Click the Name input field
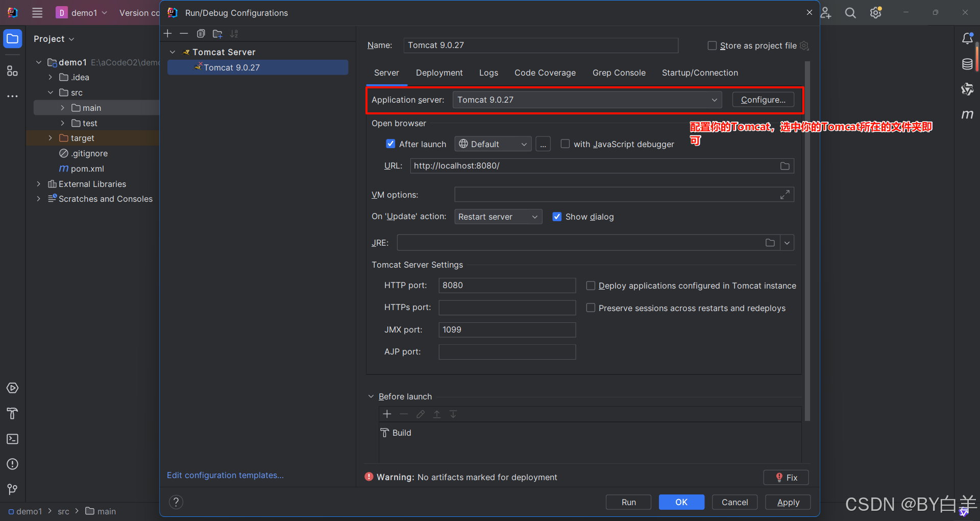This screenshot has width=980, height=521. click(541, 45)
